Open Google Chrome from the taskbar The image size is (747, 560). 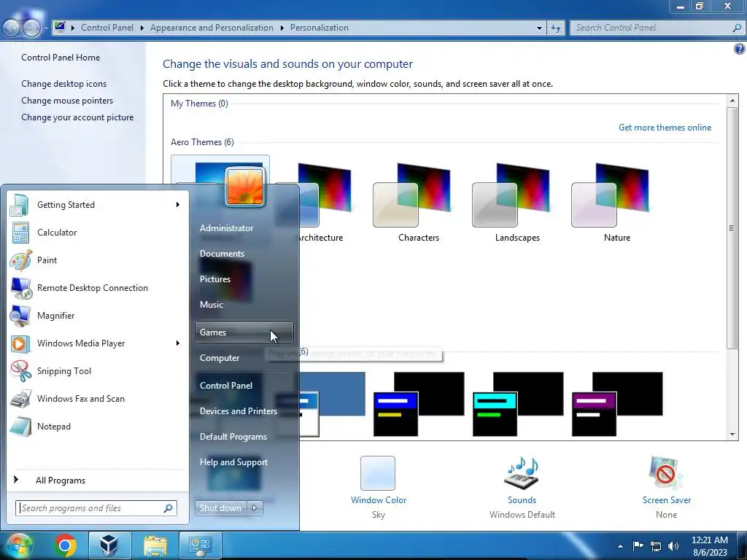click(x=65, y=545)
